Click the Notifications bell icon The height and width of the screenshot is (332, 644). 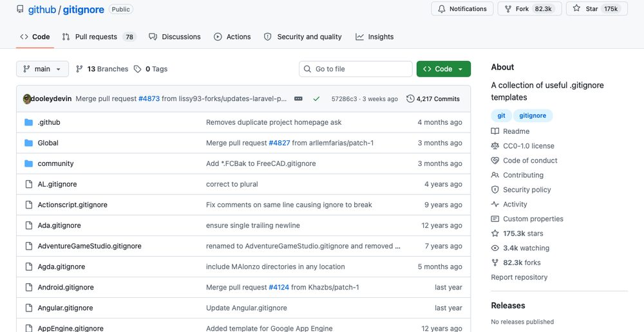pyautogui.click(x=442, y=8)
